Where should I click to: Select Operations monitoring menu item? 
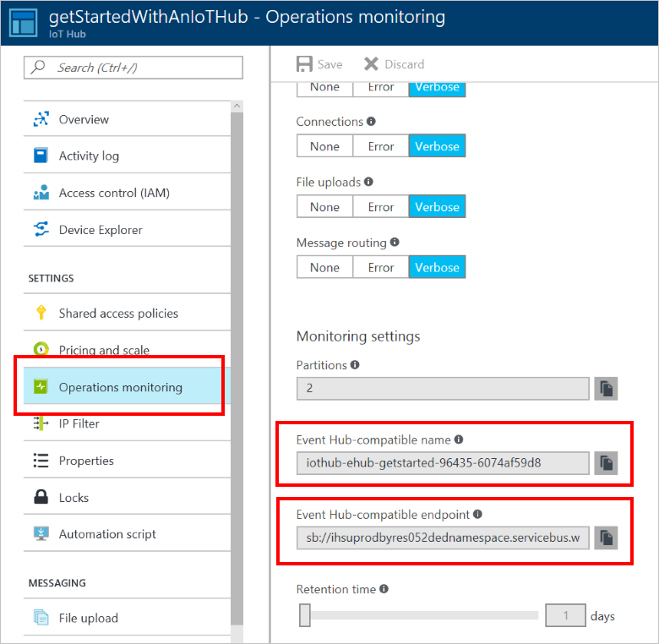coord(127,386)
